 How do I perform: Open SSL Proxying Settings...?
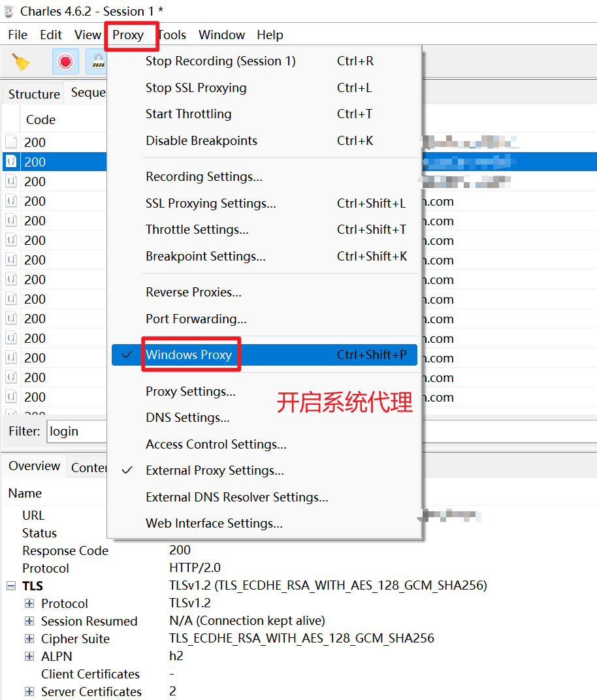pyautogui.click(x=265, y=204)
